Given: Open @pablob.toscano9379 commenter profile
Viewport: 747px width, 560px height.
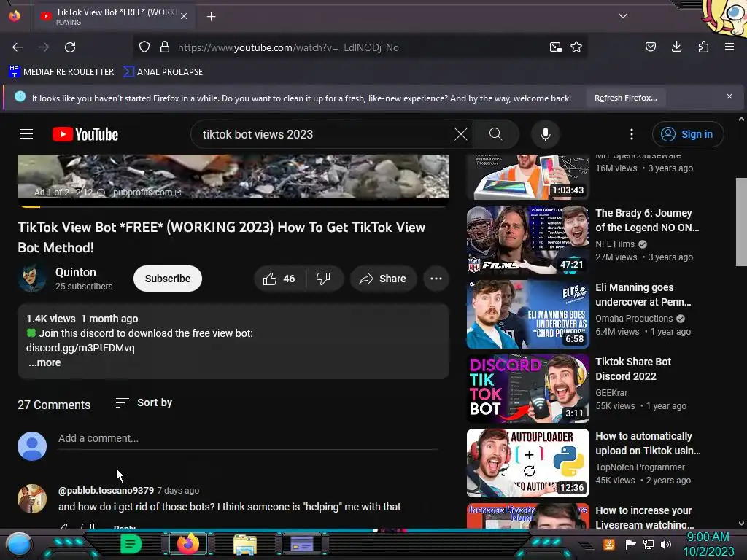Looking at the screenshot, I should (x=106, y=491).
